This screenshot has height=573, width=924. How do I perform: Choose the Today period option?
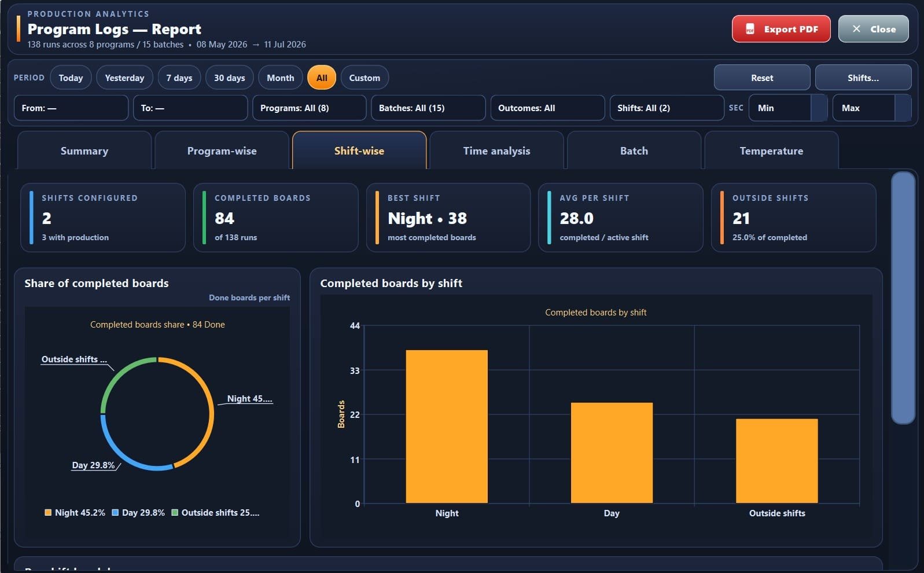[x=71, y=78]
